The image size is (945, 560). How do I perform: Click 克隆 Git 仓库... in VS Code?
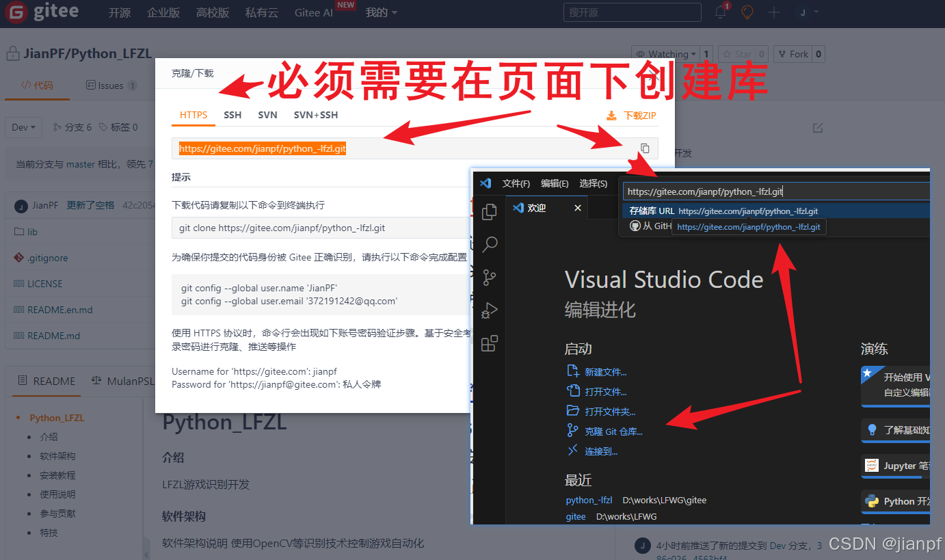604,431
